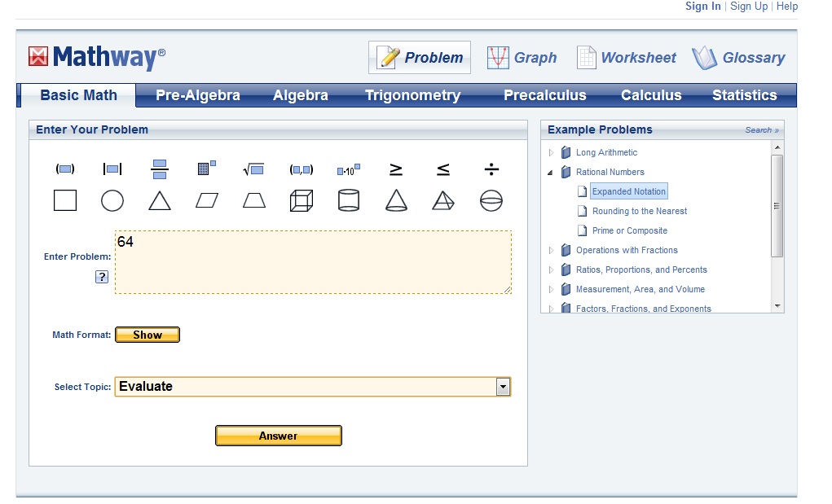This screenshot has width=832, height=504.
Task: Select the triangle shape
Action: point(160,201)
